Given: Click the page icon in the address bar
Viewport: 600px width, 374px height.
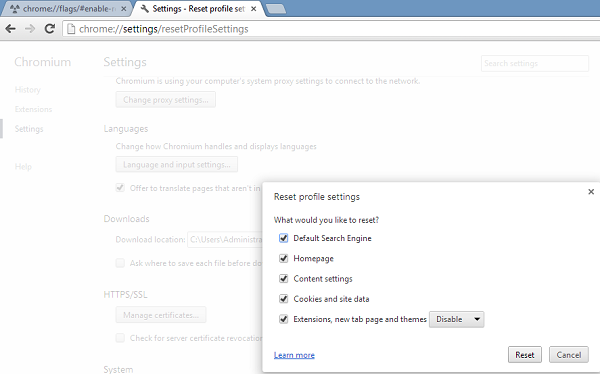Looking at the screenshot, I should tap(71, 29).
